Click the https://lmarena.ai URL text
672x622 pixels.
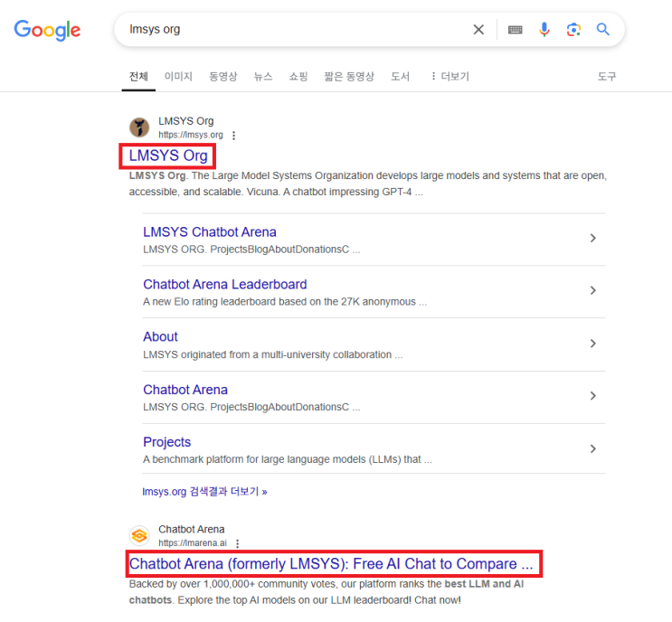click(193, 543)
